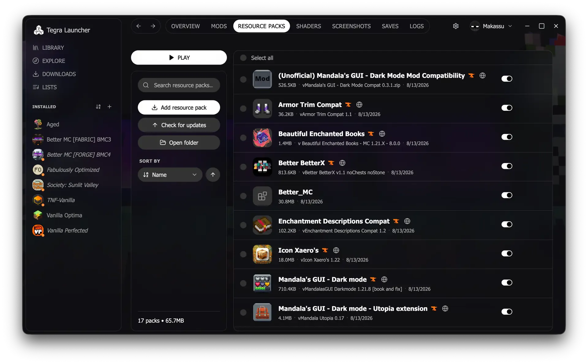Focus the Search resource packs field
588x364 pixels.
179,85
